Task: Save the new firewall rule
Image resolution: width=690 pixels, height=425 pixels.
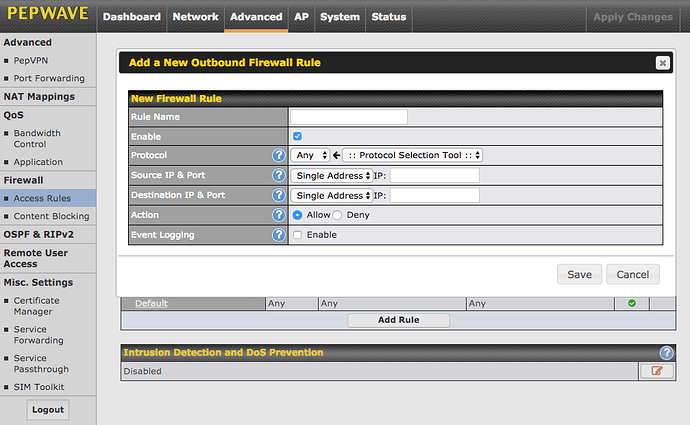Action: (x=579, y=274)
